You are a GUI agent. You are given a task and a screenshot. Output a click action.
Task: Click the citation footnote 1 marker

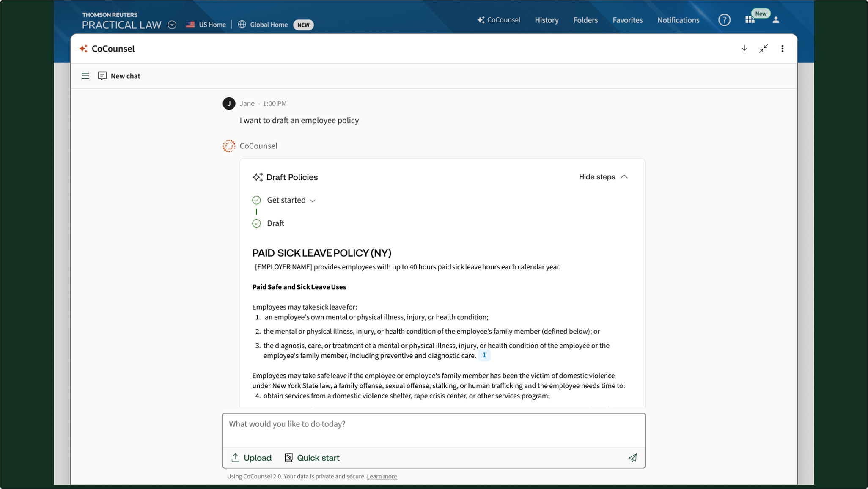(x=484, y=355)
